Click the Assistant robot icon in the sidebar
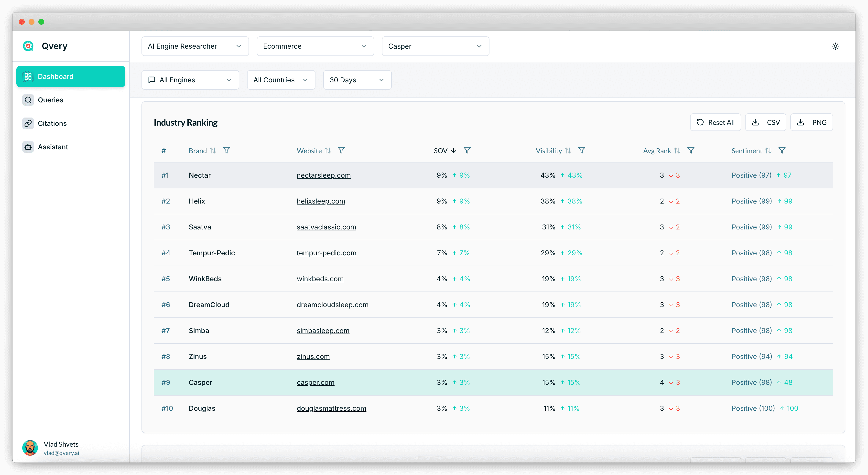The image size is (868, 475). click(x=28, y=147)
